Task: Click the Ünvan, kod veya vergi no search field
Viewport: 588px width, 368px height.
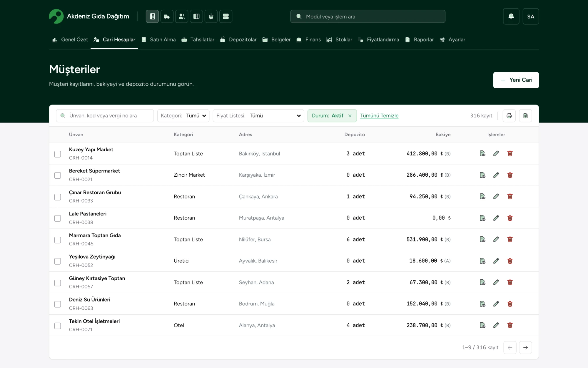Action: [x=105, y=116]
